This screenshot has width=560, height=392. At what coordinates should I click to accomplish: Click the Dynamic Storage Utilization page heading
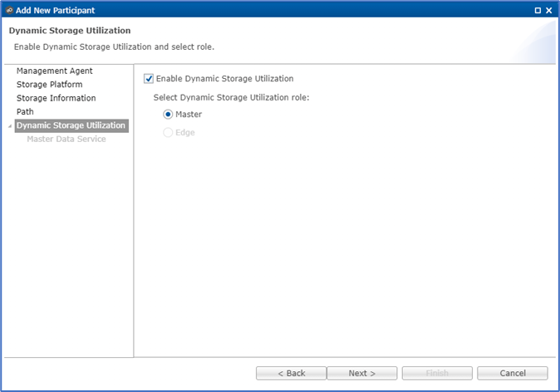tap(69, 31)
